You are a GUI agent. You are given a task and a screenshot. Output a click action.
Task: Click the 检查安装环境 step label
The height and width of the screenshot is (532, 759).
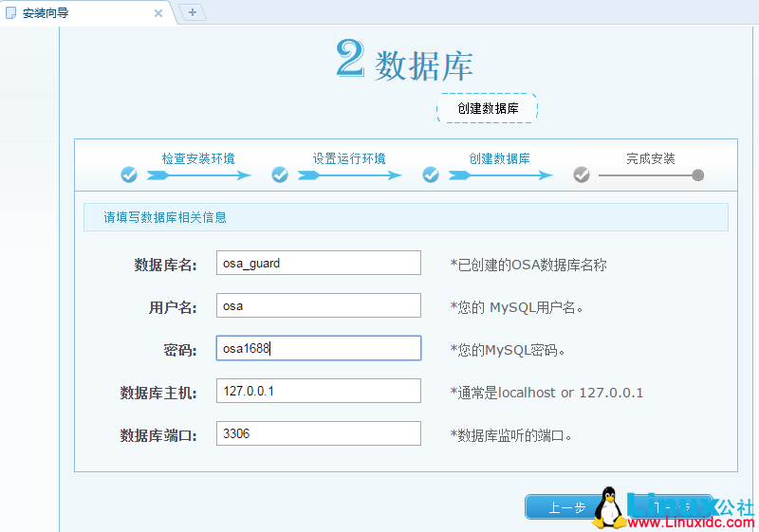[198, 158]
